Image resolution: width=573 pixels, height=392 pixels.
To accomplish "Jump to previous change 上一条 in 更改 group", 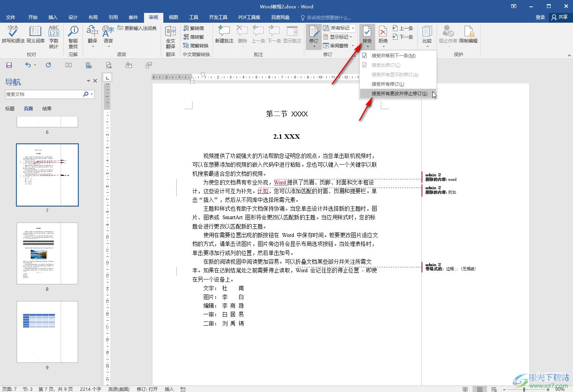I will [402, 28].
